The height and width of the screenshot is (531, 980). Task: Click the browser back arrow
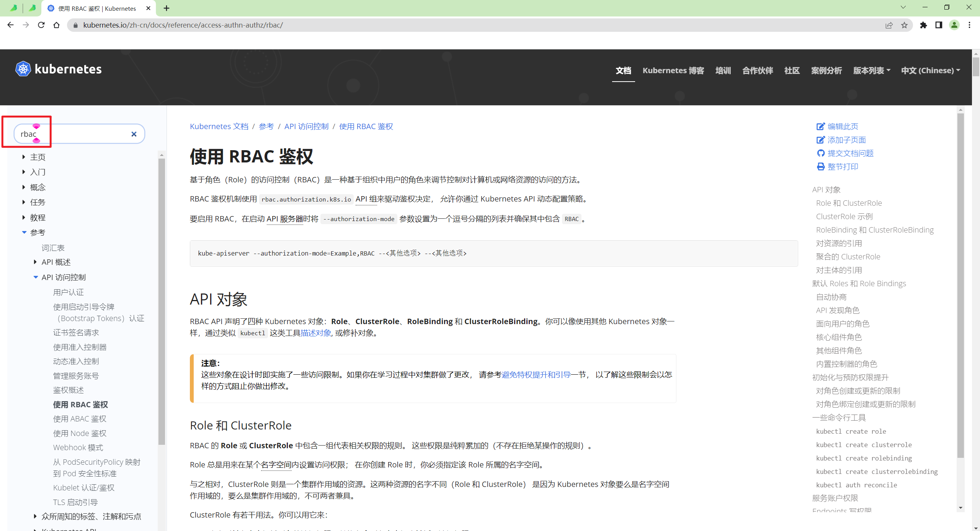pyautogui.click(x=10, y=25)
